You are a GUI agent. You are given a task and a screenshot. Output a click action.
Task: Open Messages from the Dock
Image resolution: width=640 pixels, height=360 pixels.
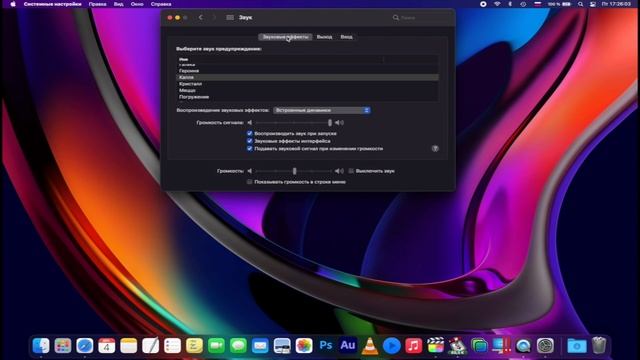point(238,346)
